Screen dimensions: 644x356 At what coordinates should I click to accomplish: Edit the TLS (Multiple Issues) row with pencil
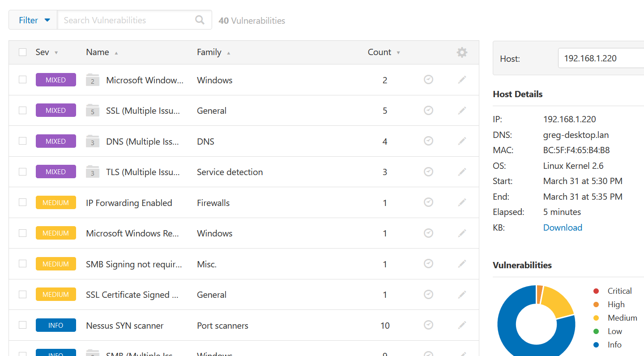462,172
